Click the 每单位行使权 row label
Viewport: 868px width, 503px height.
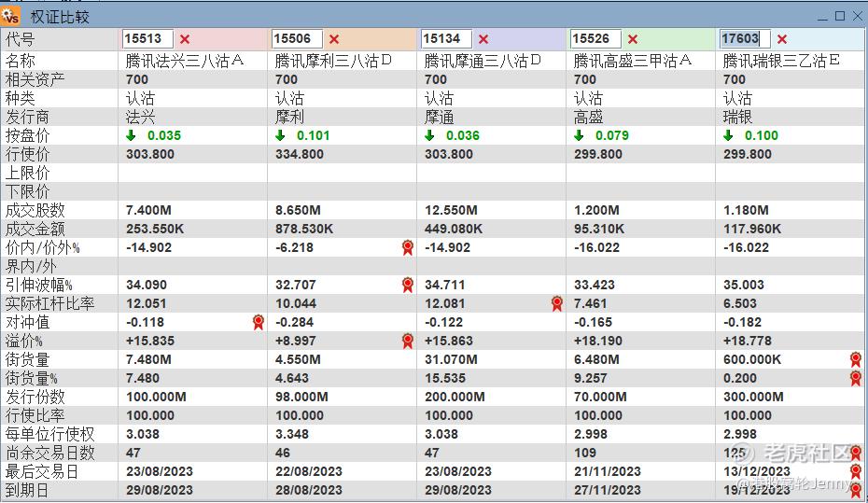point(49,434)
